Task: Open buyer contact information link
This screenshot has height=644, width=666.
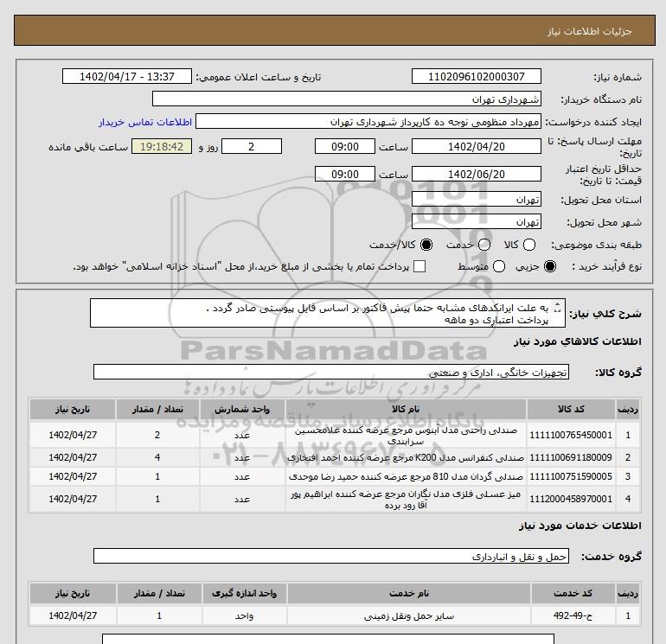Action: pos(145,122)
